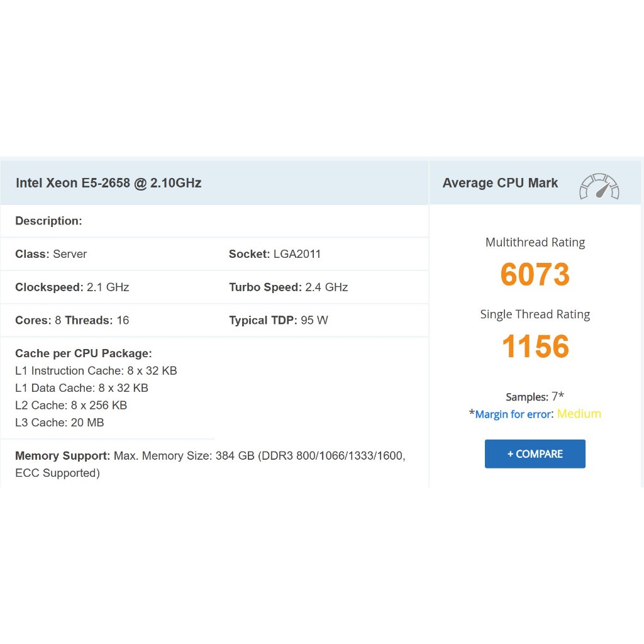This screenshot has width=644, height=644.
Task: Click the yellow Medium margin value
Action: pos(579,414)
